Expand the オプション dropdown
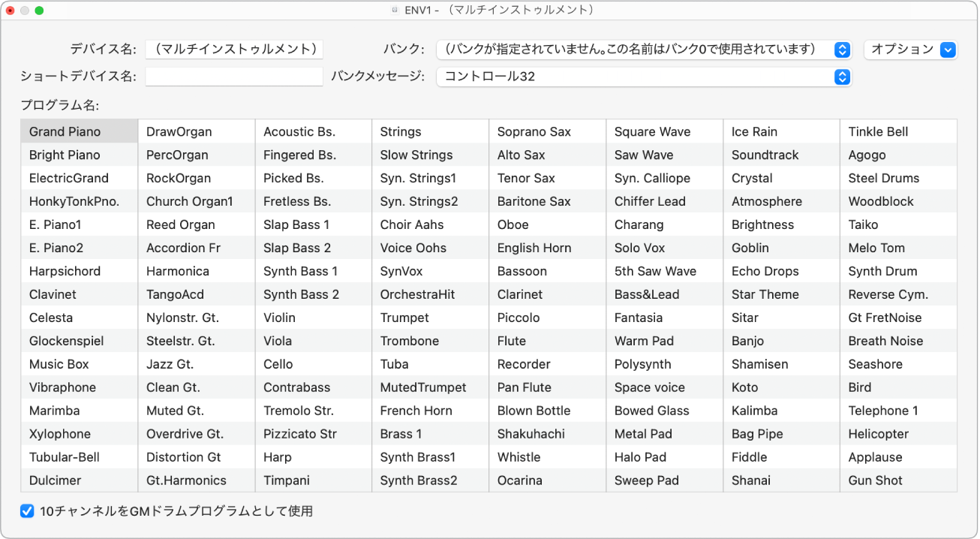The height and width of the screenshot is (539, 980). click(x=910, y=50)
